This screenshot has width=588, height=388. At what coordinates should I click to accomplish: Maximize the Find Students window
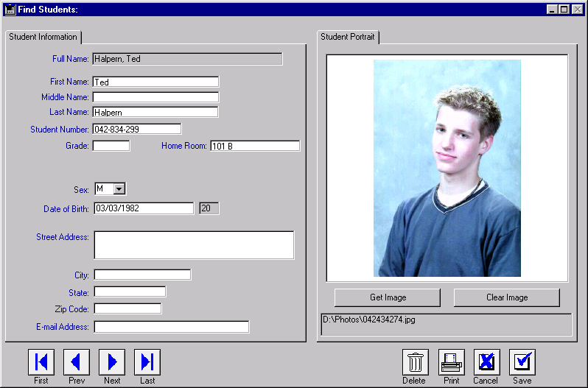point(564,10)
